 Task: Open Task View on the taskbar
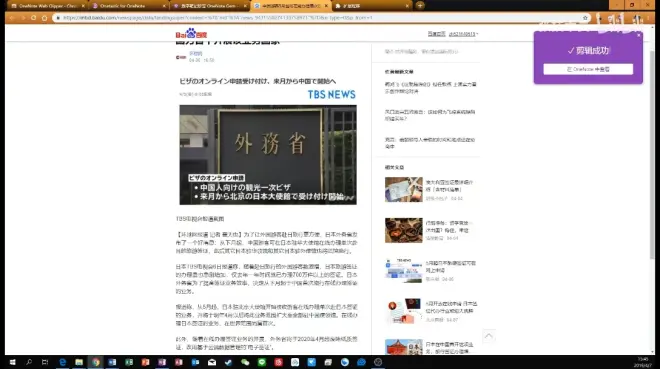point(45,362)
